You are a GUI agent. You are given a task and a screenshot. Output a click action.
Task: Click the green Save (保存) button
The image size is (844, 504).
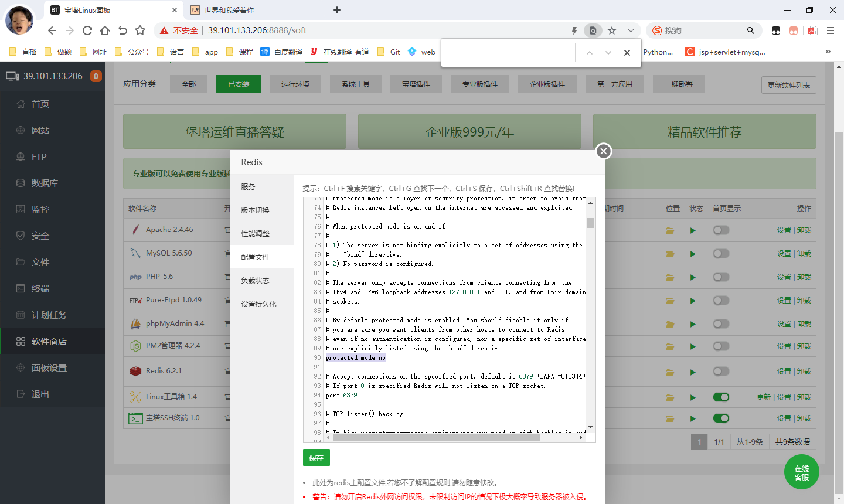pyautogui.click(x=316, y=458)
